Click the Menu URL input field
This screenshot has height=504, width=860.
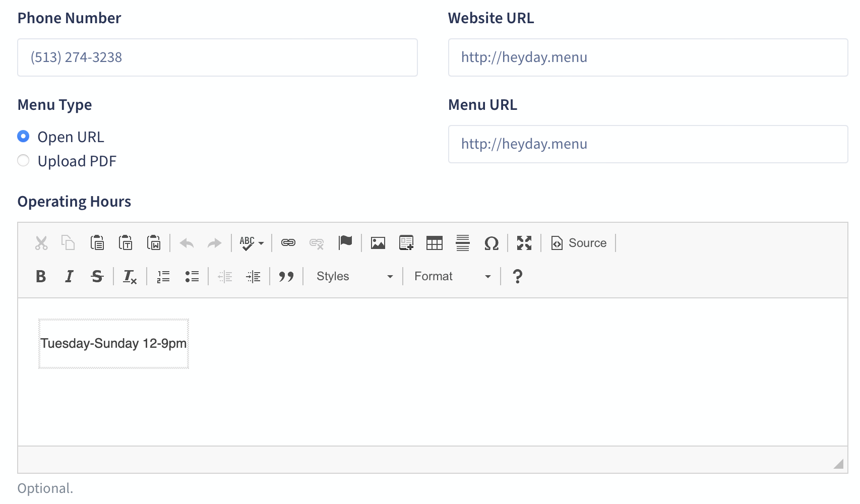click(x=648, y=144)
